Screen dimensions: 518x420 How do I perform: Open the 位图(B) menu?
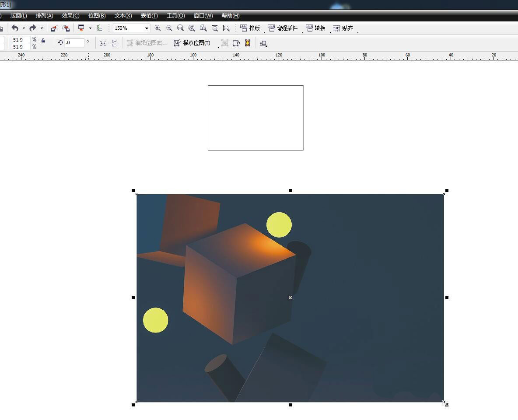[x=97, y=16]
